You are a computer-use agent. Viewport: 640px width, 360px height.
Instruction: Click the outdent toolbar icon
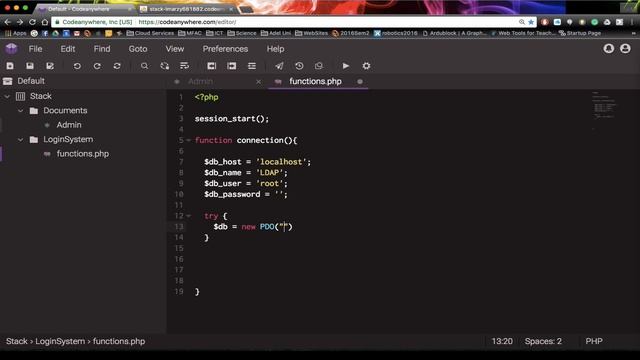pos(211,66)
